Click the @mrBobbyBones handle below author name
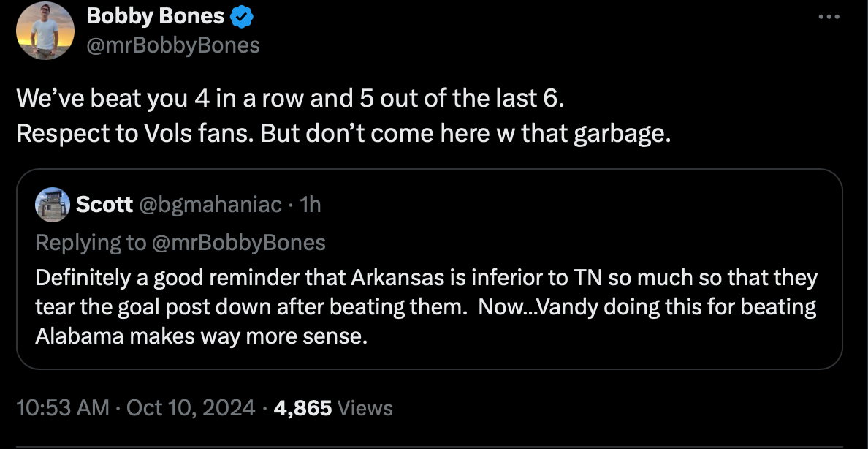The width and height of the screenshot is (868, 449). tap(173, 45)
